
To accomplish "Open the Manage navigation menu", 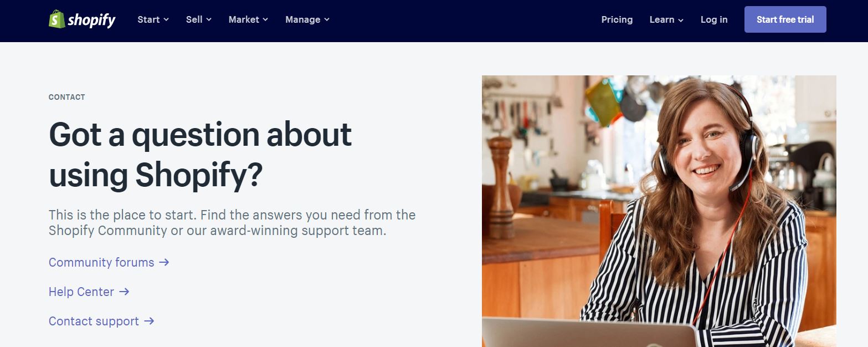I will 307,19.
